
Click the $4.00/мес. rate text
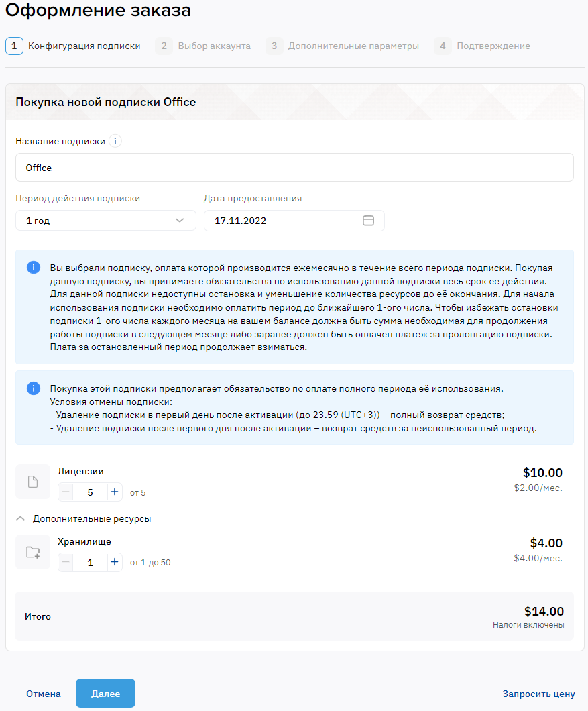(538, 558)
